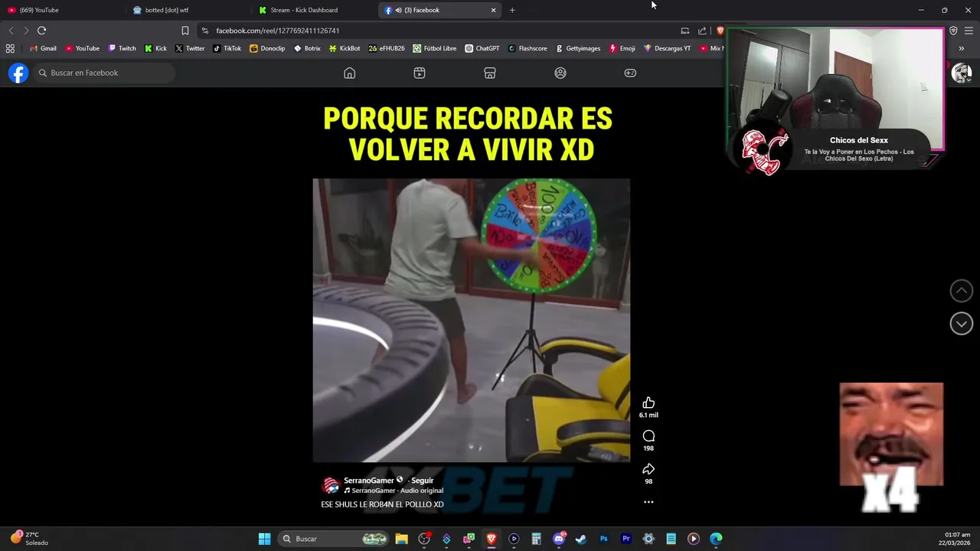Go back in browser history
The height and width of the screenshot is (551, 980).
[x=11, y=31]
